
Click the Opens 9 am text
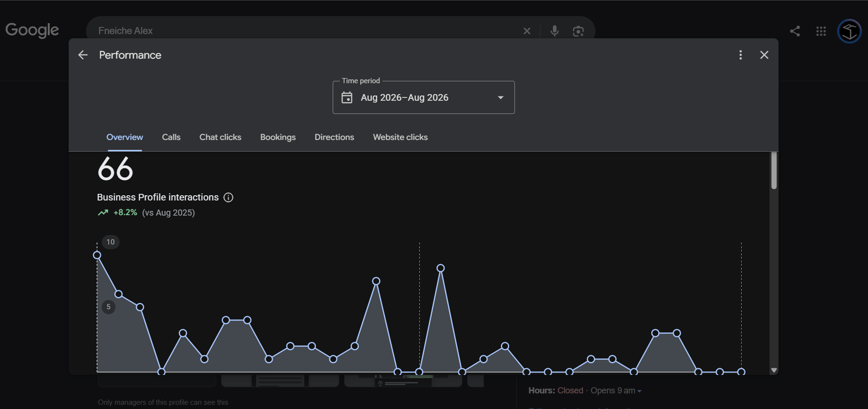[x=613, y=391]
